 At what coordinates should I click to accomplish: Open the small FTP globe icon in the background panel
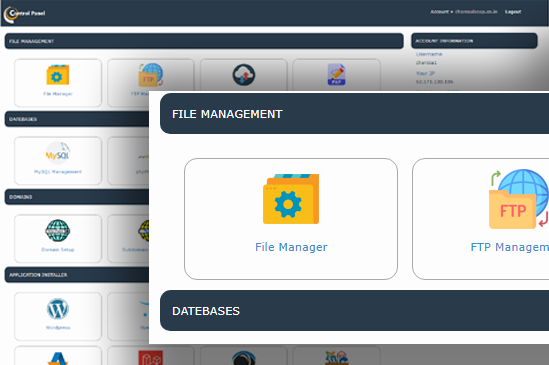point(151,75)
